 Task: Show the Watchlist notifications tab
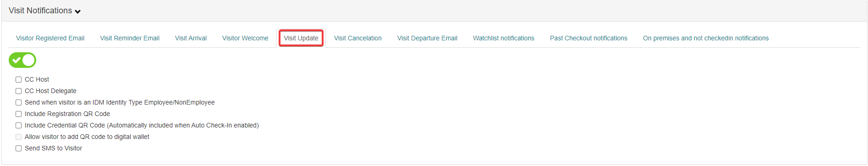click(504, 38)
